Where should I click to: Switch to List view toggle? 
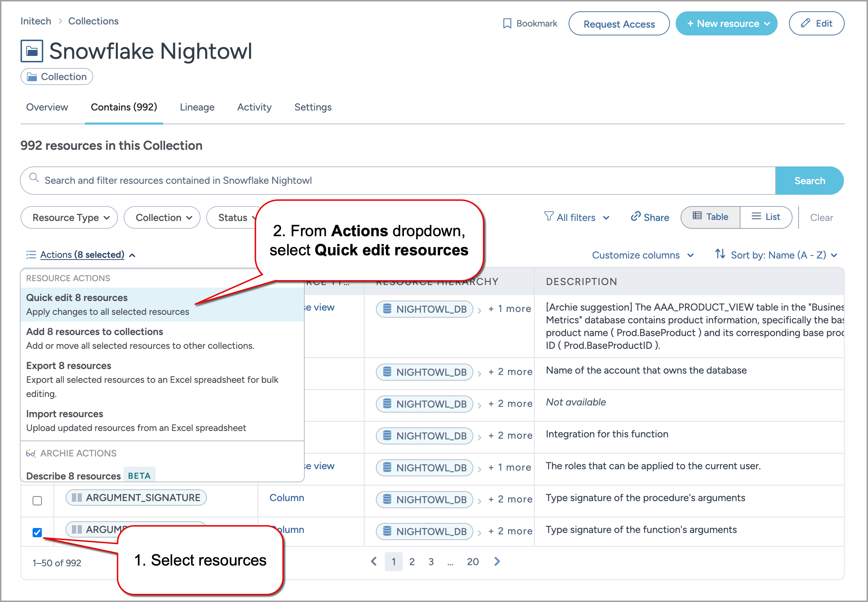coord(766,217)
